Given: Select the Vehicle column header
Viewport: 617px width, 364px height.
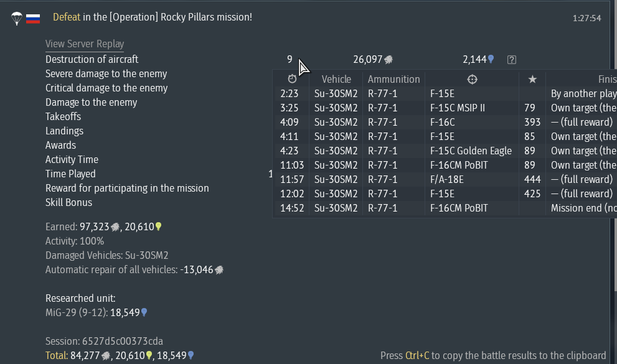Looking at the screenshot, I should pyautogui.click(x=336, y=79).
